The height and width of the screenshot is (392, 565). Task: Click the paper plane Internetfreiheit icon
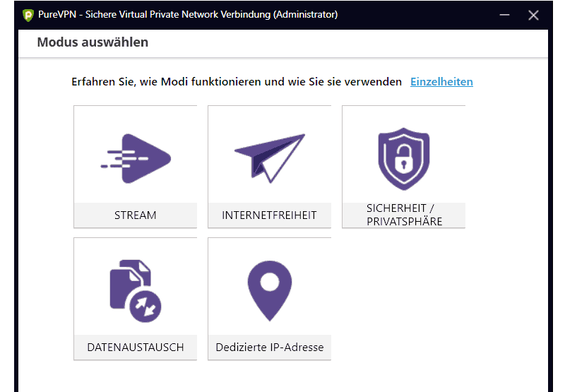coord(269,158)
